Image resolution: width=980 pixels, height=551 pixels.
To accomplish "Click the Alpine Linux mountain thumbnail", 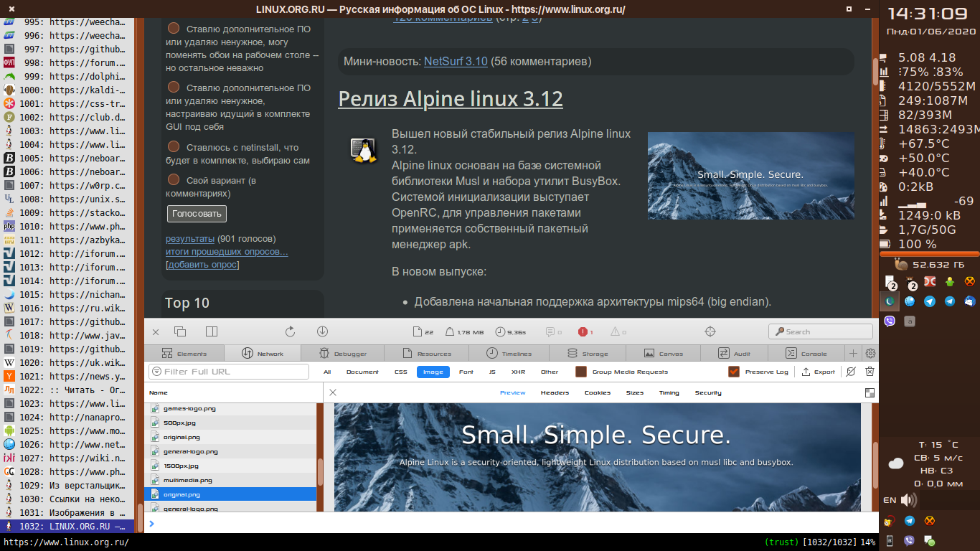I will pyautogui.click(x=751, y=176).
